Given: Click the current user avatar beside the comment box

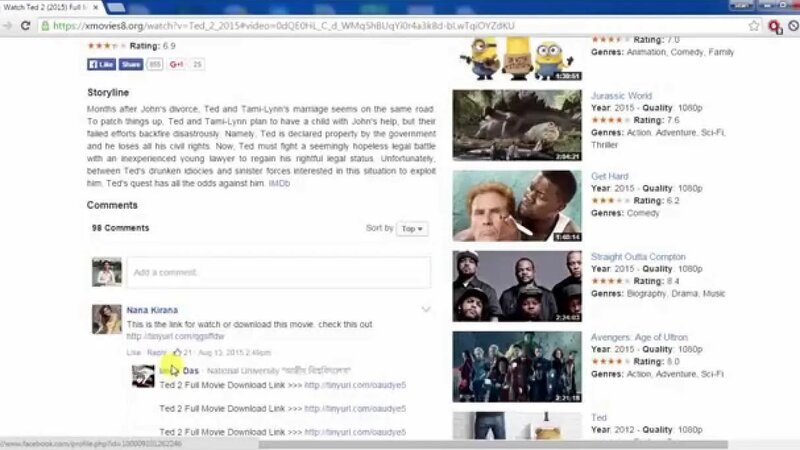Looking at the screenshot, I should pos(107,272).
